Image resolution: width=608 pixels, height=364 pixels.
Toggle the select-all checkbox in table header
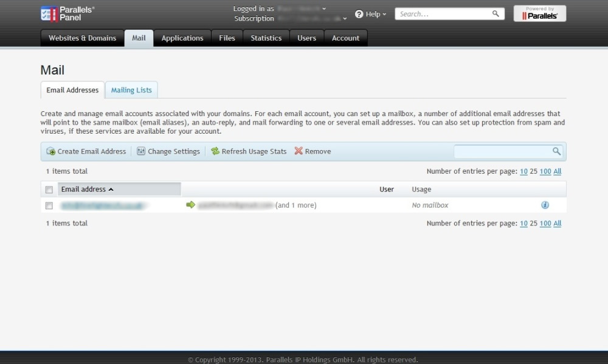point(49,190)
